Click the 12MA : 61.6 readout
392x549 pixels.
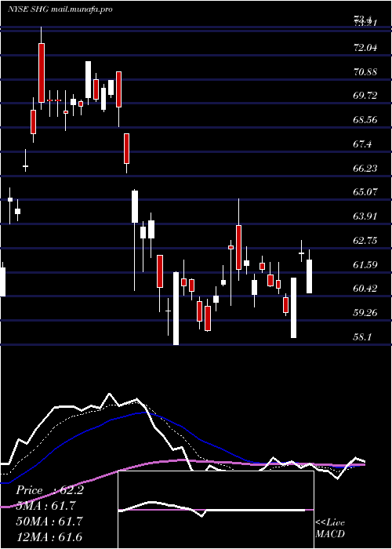click(49, 536)
